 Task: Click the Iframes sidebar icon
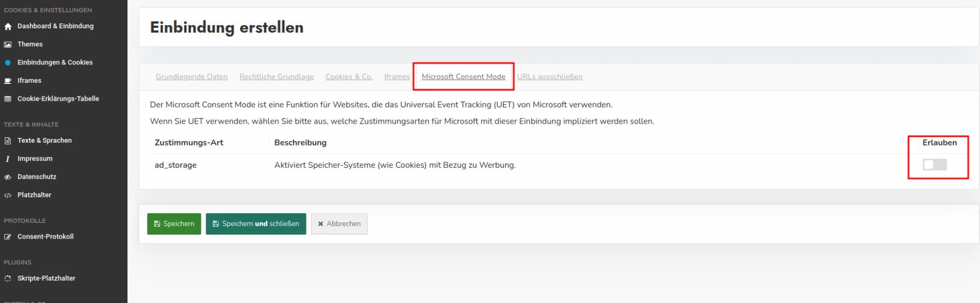click(8, 81)
